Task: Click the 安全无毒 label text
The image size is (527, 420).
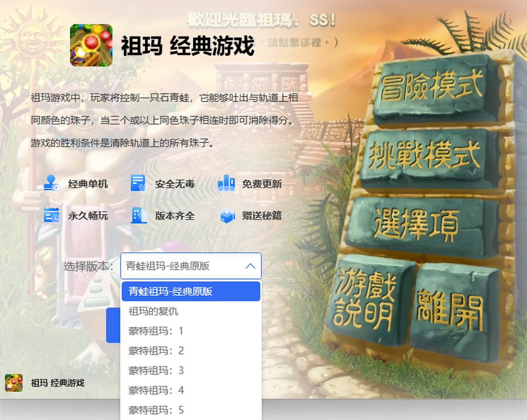Action: [x=175, y=184]
